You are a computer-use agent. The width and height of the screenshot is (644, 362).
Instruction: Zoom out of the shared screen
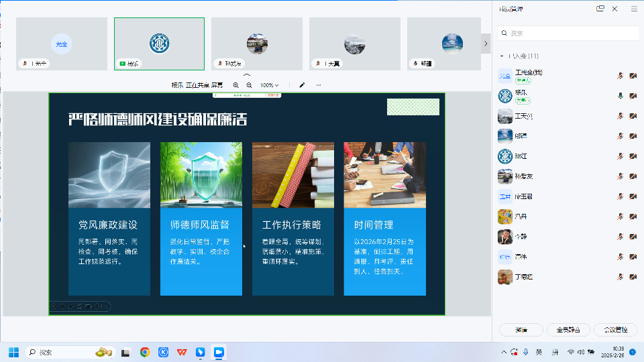tap(249, 85)
